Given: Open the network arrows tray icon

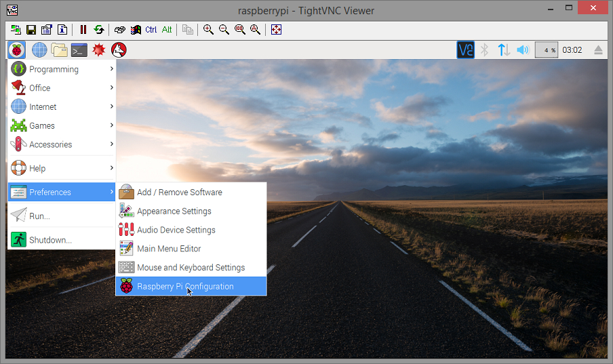Looking at the screenshot, I should coord(504,50).
